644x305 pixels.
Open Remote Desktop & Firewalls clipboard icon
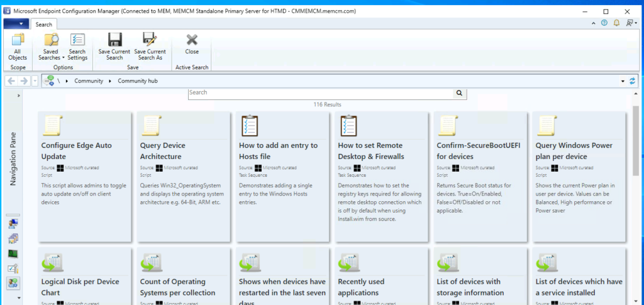tap(348, 126)
